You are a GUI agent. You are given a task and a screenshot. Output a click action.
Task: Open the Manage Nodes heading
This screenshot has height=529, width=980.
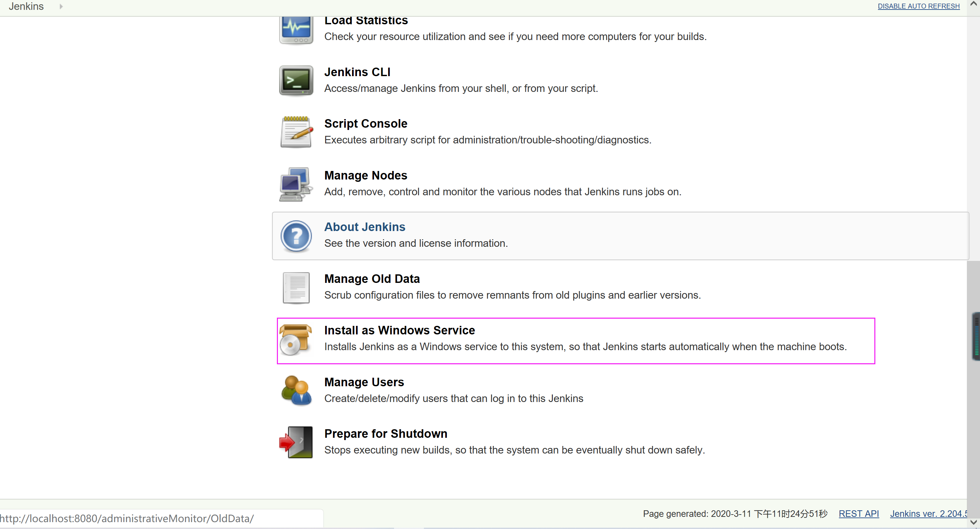coord(365,176)
